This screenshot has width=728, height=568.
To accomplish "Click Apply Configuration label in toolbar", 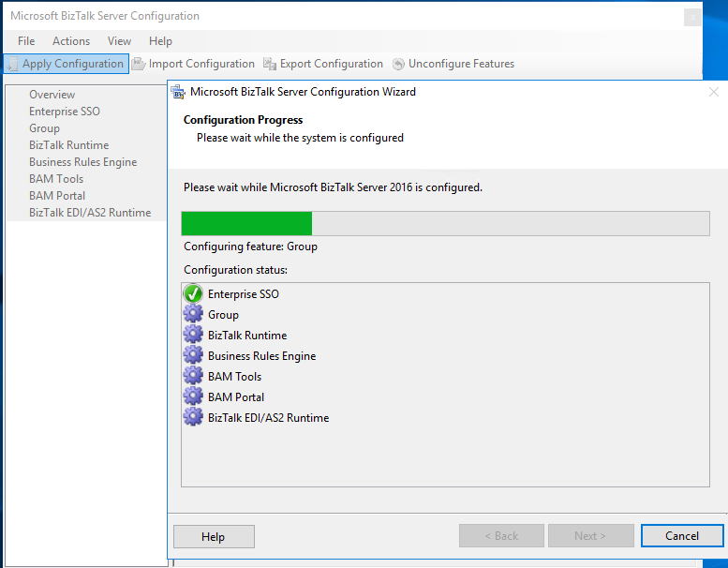I will [73, 64].
